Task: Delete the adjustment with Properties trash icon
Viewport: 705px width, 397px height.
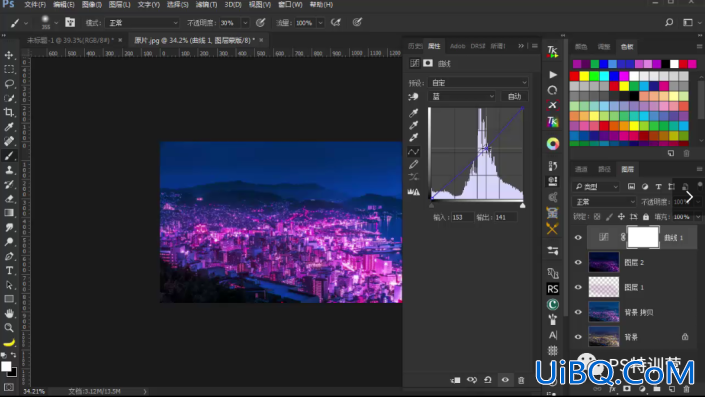Action: (521, 380)
